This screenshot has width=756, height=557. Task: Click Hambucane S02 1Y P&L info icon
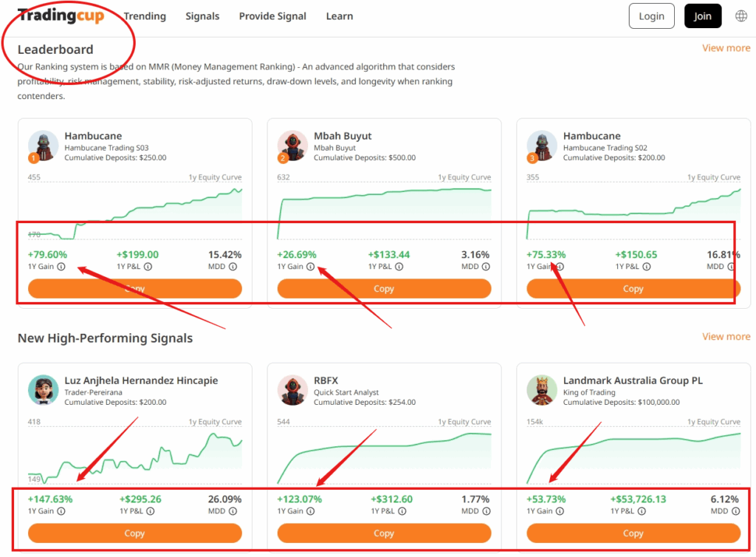(x=648, y=267)
